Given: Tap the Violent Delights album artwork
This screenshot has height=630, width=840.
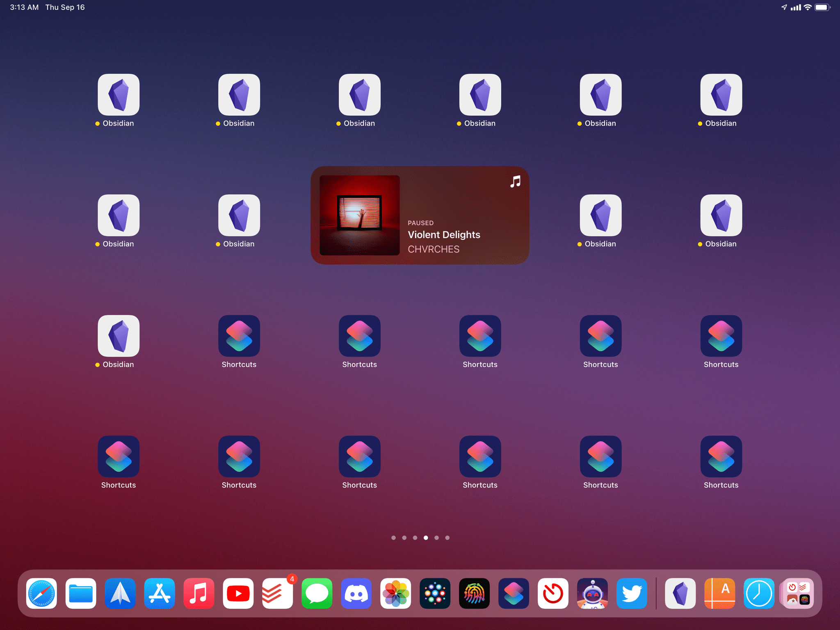Looking at the screenshot, I should 360,215.
